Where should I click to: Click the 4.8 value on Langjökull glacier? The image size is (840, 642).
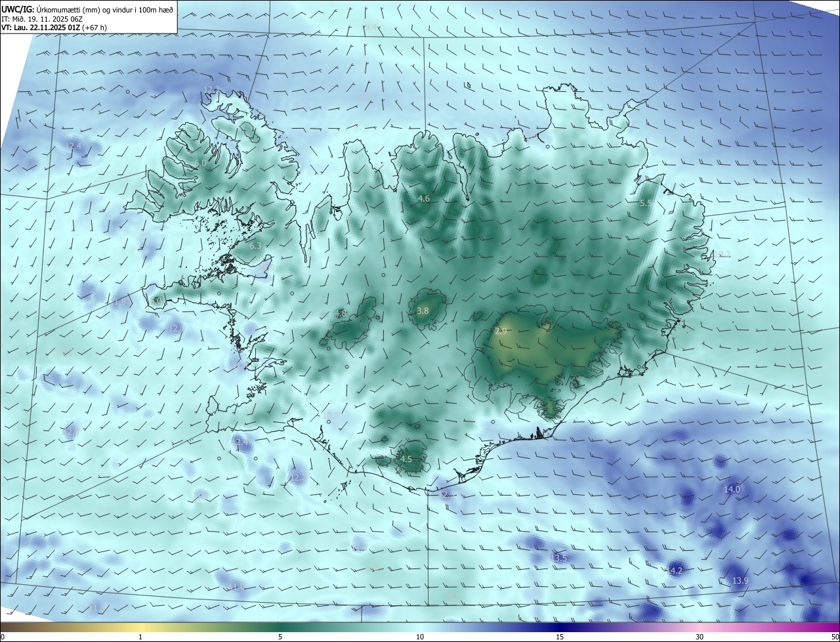point(341,314)
